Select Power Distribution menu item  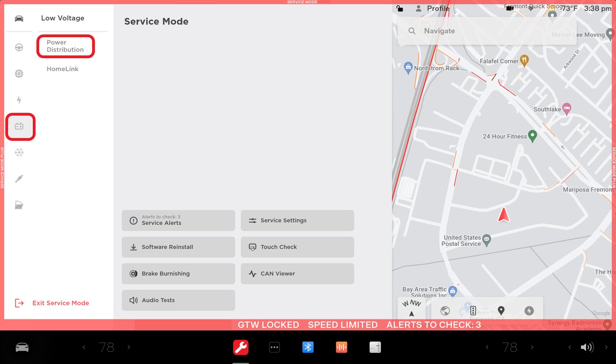[x=65, y=46]
